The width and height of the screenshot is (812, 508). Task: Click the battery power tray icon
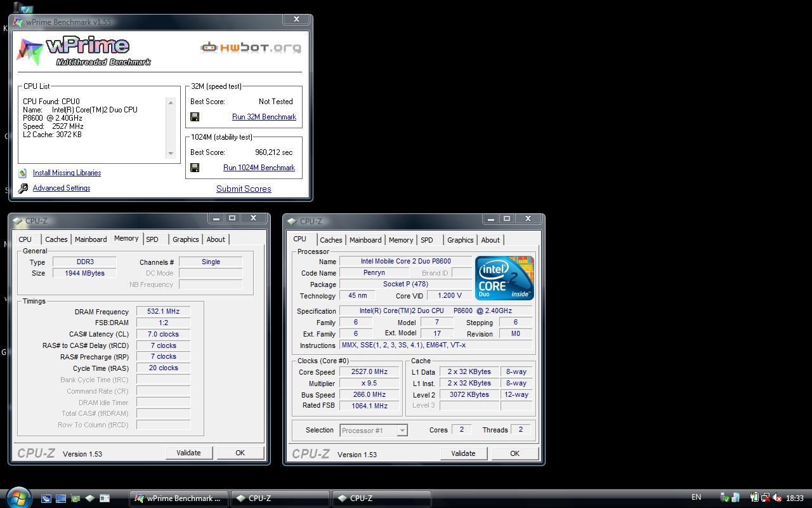(754, 498)
